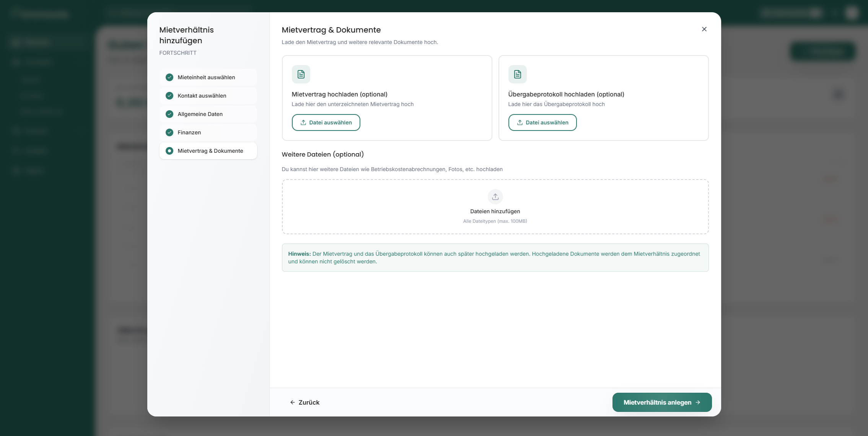868x436 pixels.
Task: Click the green checkmark beside Mieteinheit auswählen
Action: 169,77
